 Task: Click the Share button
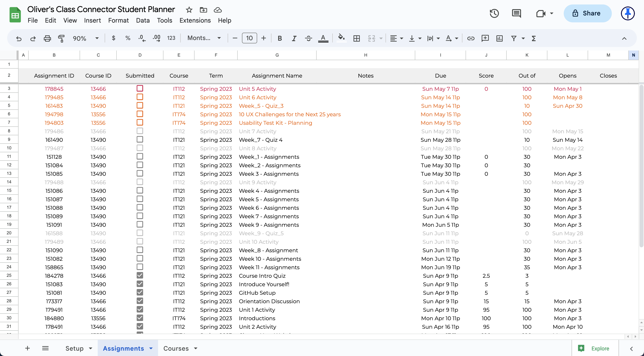(x=587, y=13)
